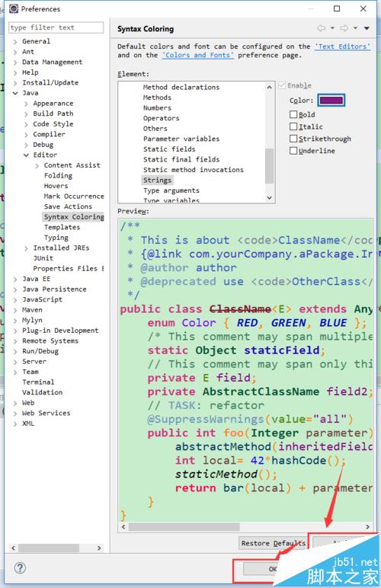This screenshot has width=381, height=588.
Task: Click the forward navigation arrow icon
Action: click(x=344, y=28)
